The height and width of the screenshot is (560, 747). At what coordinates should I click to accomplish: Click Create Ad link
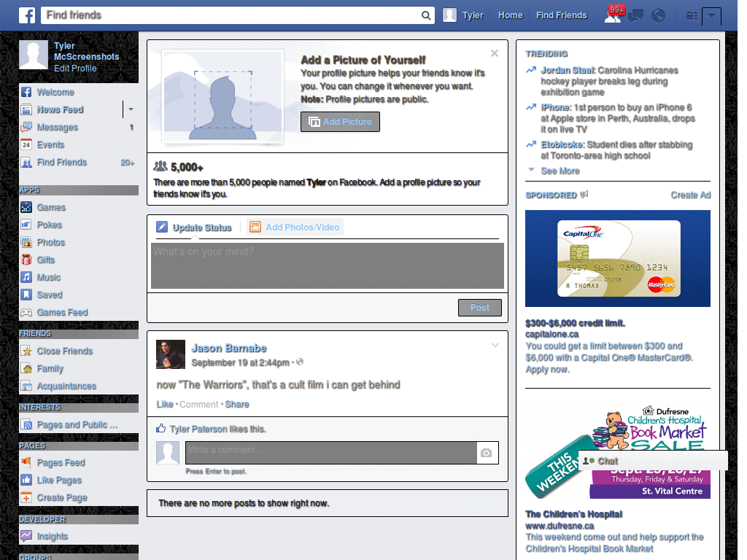[x=690, y=195]
